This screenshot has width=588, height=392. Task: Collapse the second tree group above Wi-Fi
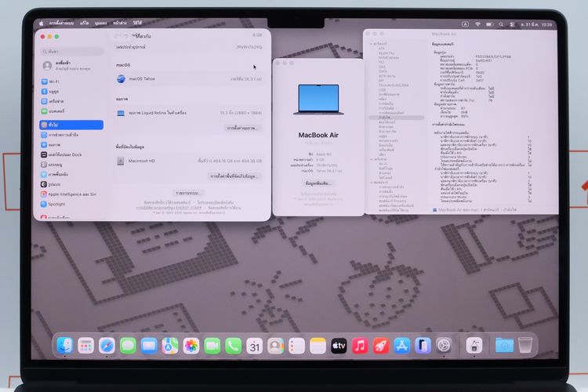point(371,159)
